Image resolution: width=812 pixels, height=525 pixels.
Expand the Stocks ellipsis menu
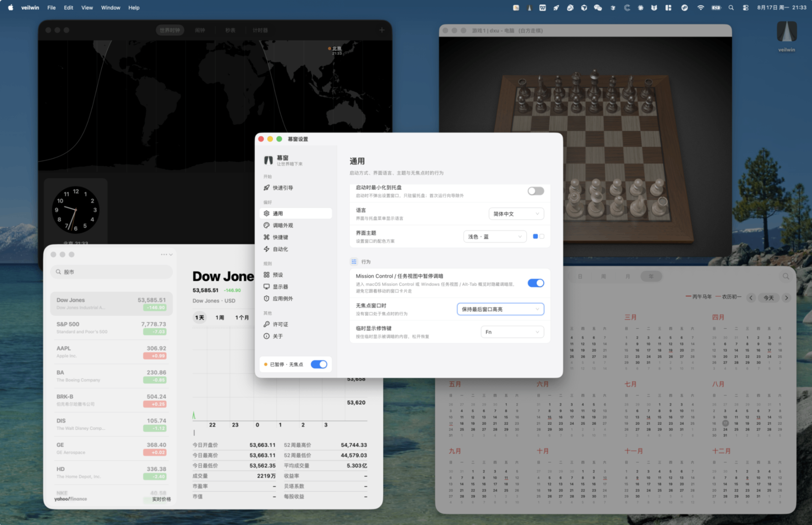click(166, 255)
